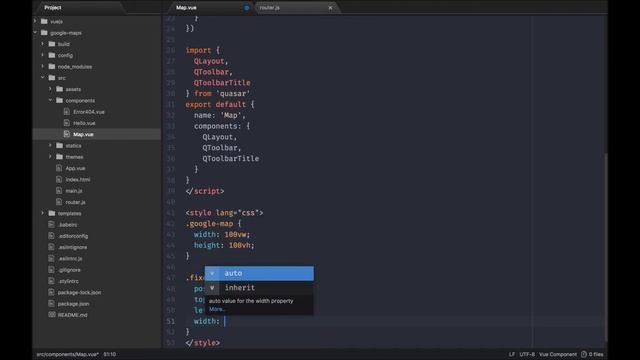
Task: Click the templates folder icon
Action: point(52,213)
